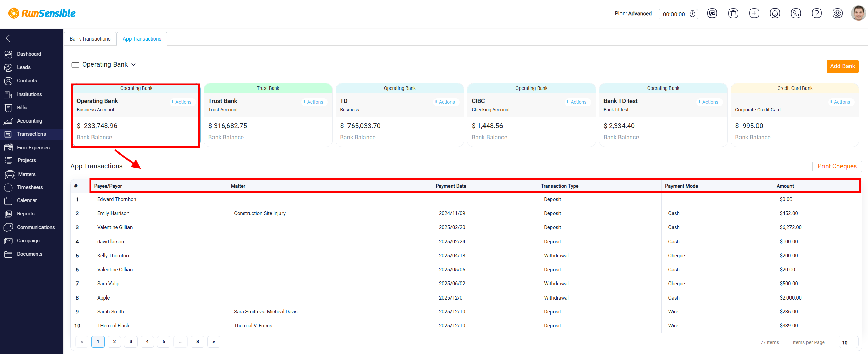Image resolution: width=868 pixels, height=354 pixels.
Task: Open the trash bin icon in header
Action: coord(733,13)
